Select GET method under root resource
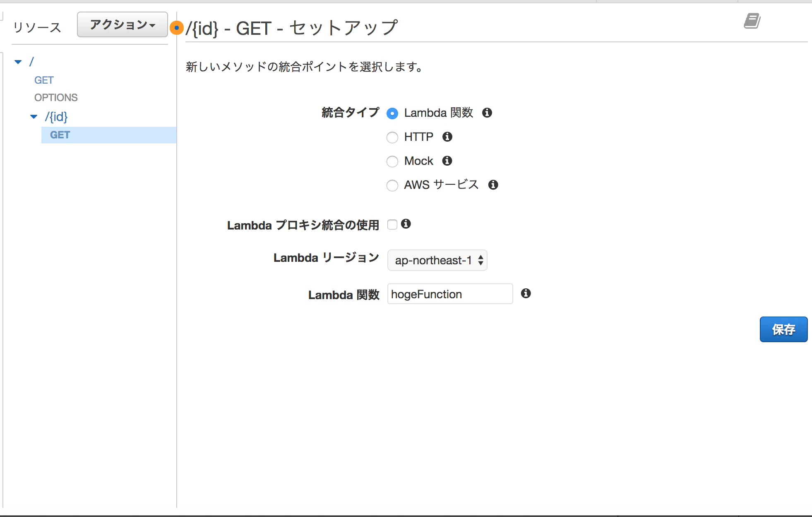The image size is (812, 517). [44, 80]
